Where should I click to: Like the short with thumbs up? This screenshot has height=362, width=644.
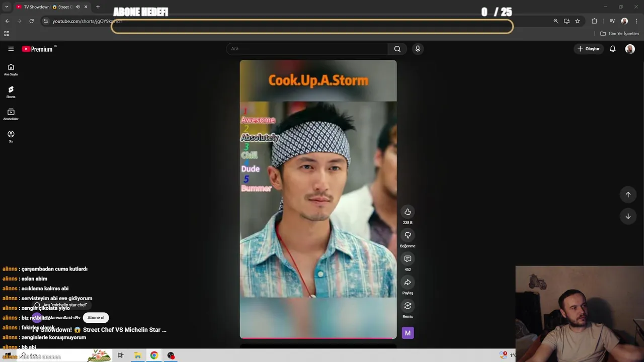point(408,212)
